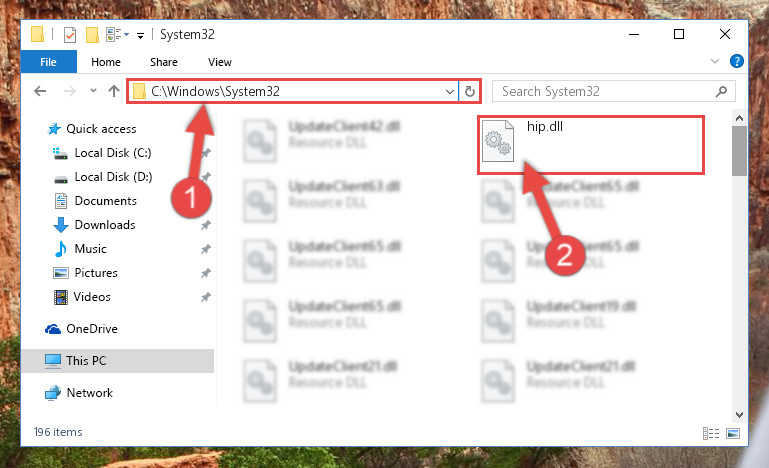Go up one folder level

pos(114,91)
